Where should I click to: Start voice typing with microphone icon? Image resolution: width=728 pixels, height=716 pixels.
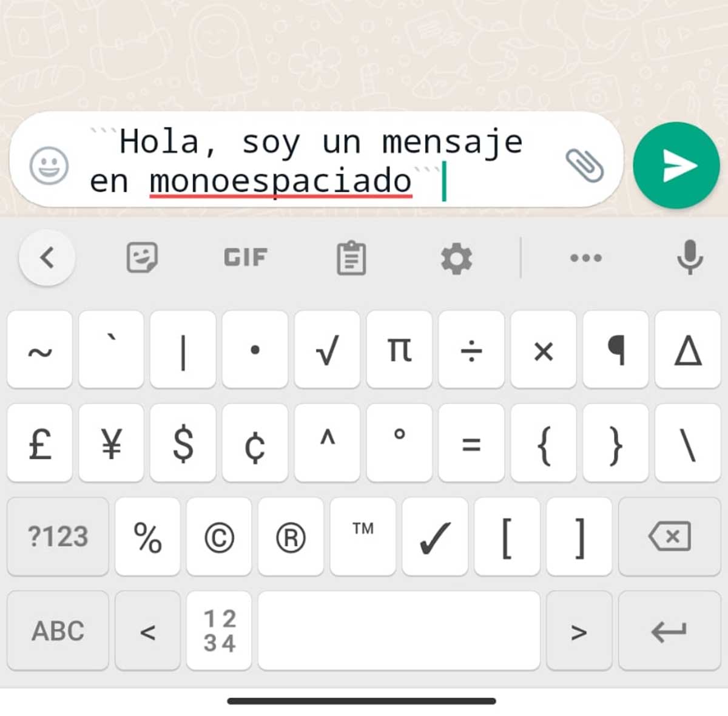click(x=690, y=257)
